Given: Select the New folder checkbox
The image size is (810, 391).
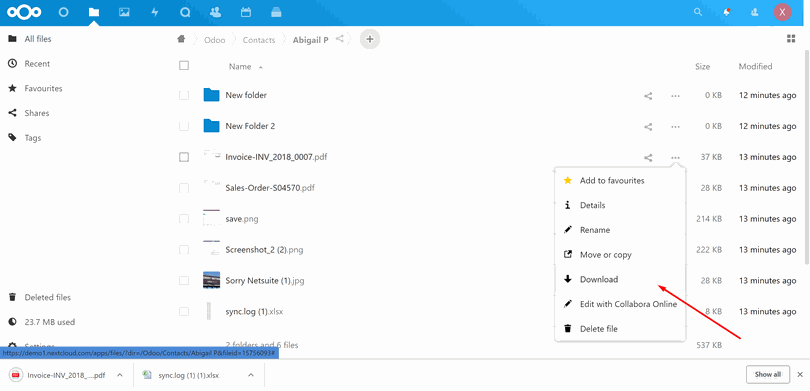Looking at the screenshot, I should [184, 96].
